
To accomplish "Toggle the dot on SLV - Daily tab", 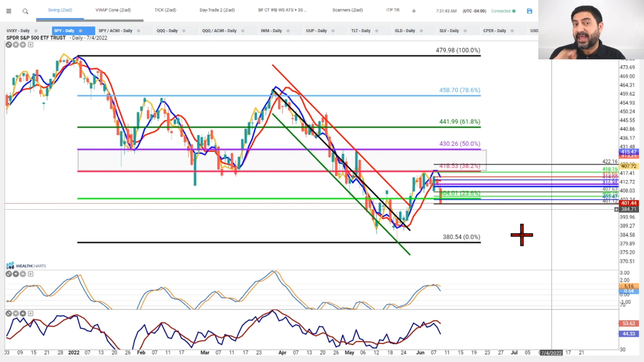I will tap(465, 31).
